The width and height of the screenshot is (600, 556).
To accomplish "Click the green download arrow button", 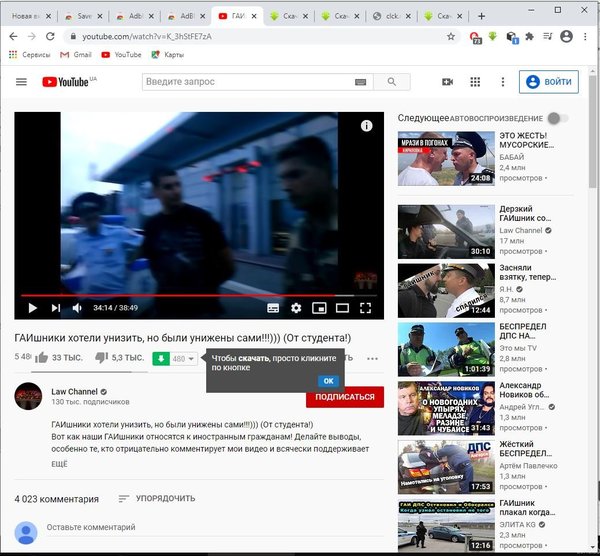I will click(161, 359).
